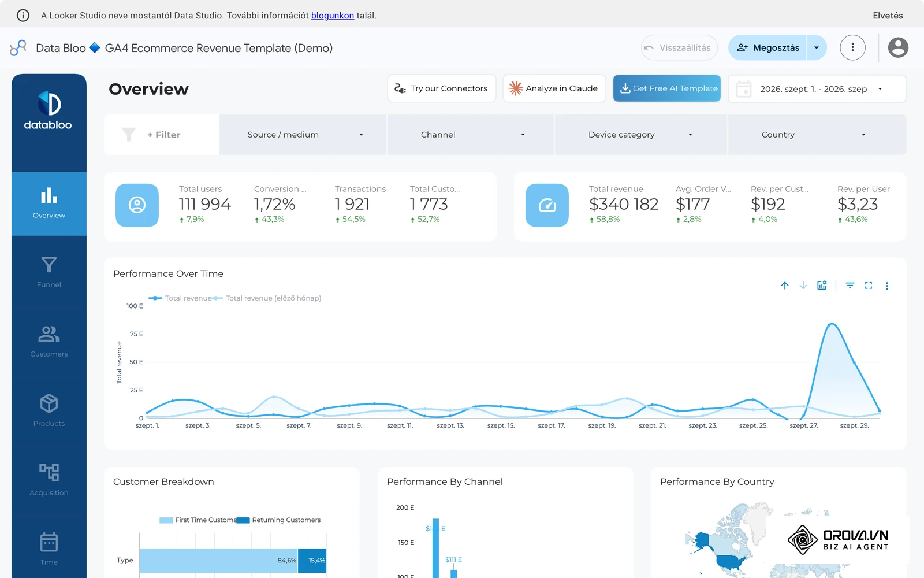Screen dimensions: 924x578
Task: Open the user account avatar
Action: [x=898, y=47]
